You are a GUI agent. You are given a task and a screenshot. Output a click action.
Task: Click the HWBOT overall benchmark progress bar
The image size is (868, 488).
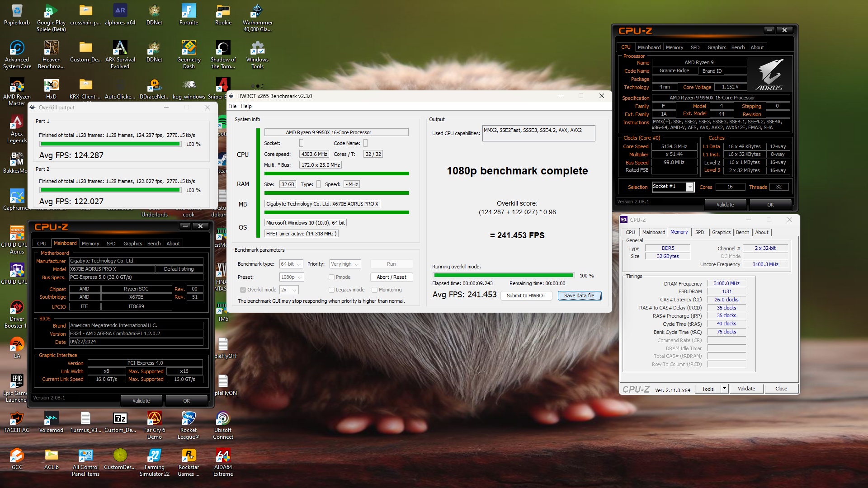point(503,276)
